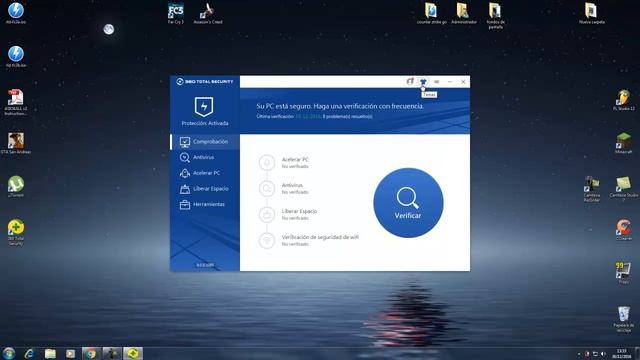Open the Acelerar PC sidebar tab
The width and height of the screenshot is (640, 360).
coord(205,173)
